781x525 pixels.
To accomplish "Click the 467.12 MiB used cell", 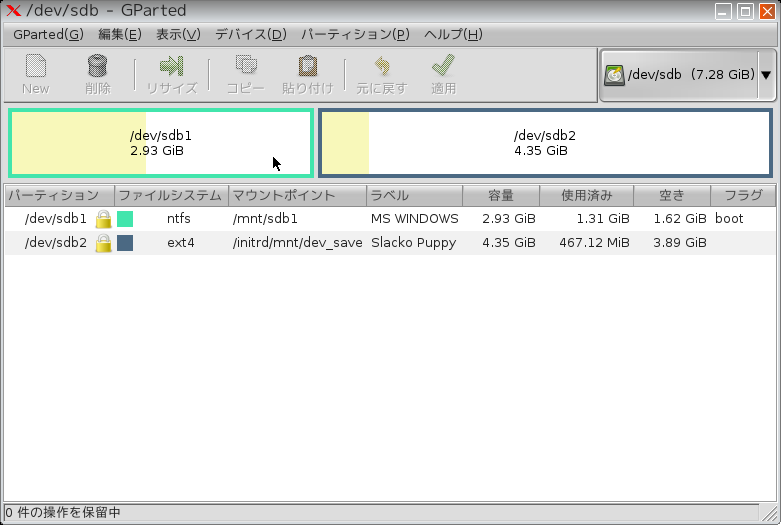I will [x=594, y=243].
